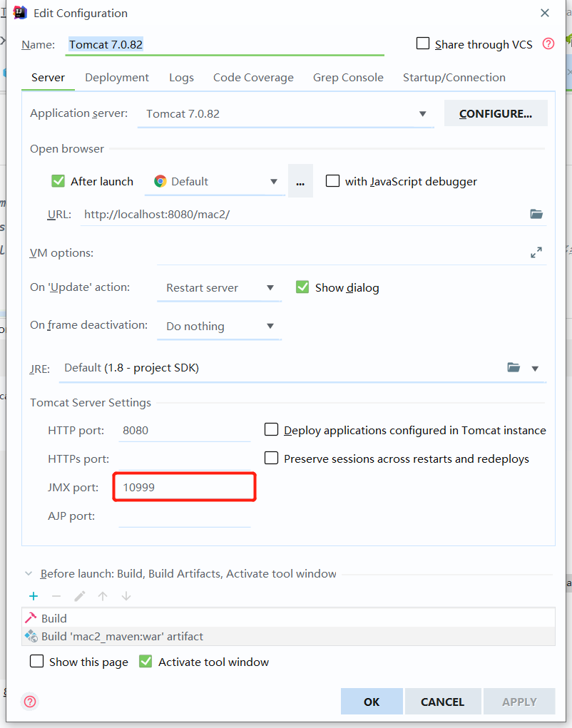Click the help icon beside Share through VCS
Image resolution: width=572 pixels, height=728 pixels.
[548, 44]
